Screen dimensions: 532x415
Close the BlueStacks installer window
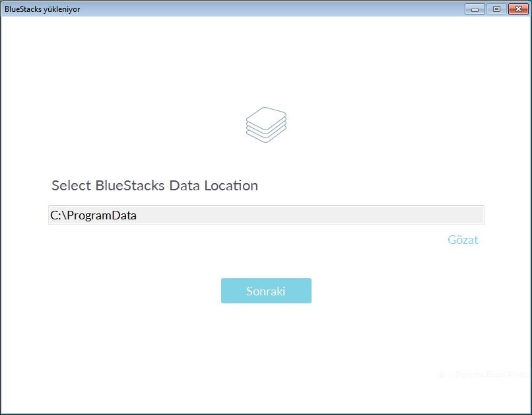[518, 9]
